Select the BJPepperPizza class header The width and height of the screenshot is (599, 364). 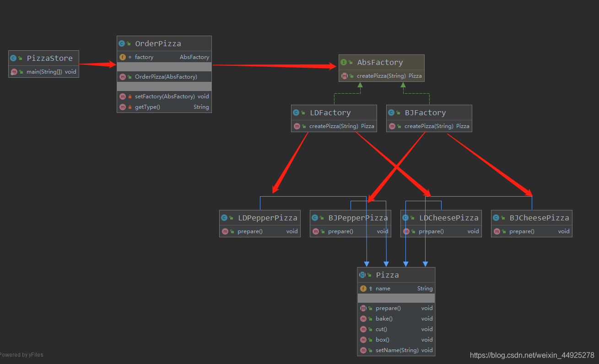pyautogui.click(x=351, y=218)
